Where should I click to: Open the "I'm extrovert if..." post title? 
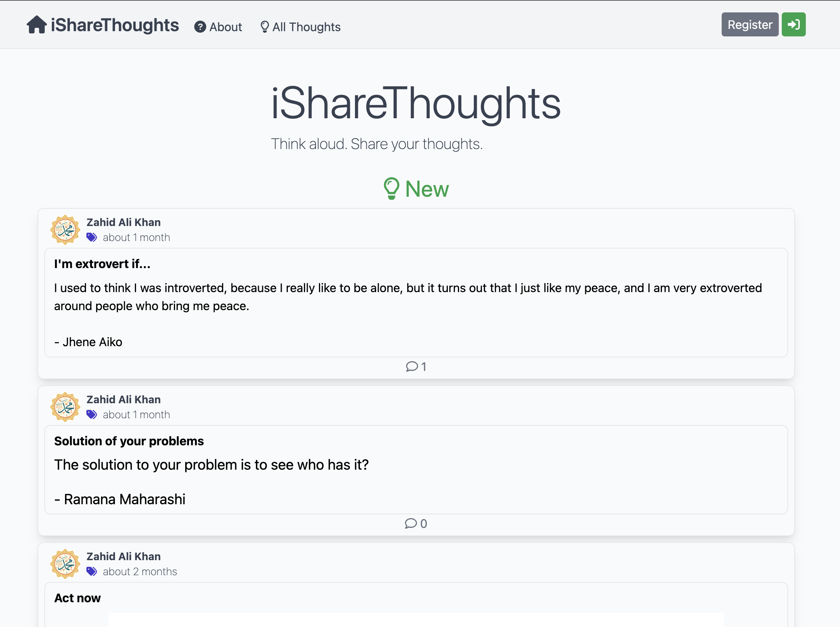click(x=102, y=264)
